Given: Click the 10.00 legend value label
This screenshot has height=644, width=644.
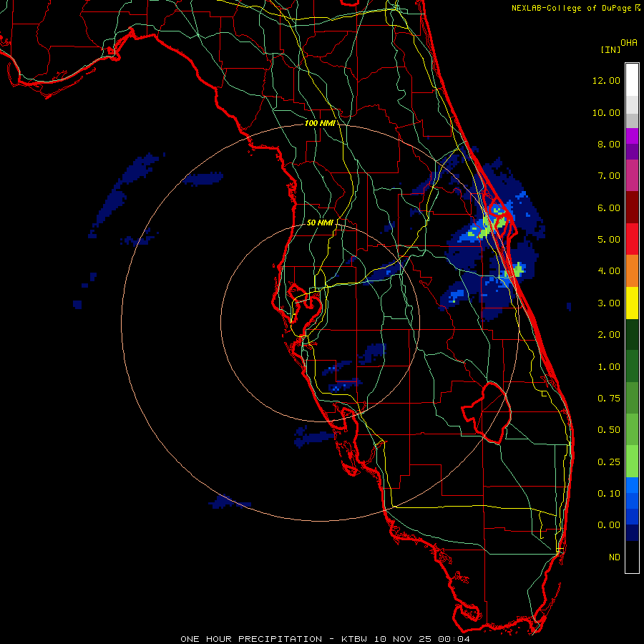Looking at the screenshot, I should tap(606, 112).
